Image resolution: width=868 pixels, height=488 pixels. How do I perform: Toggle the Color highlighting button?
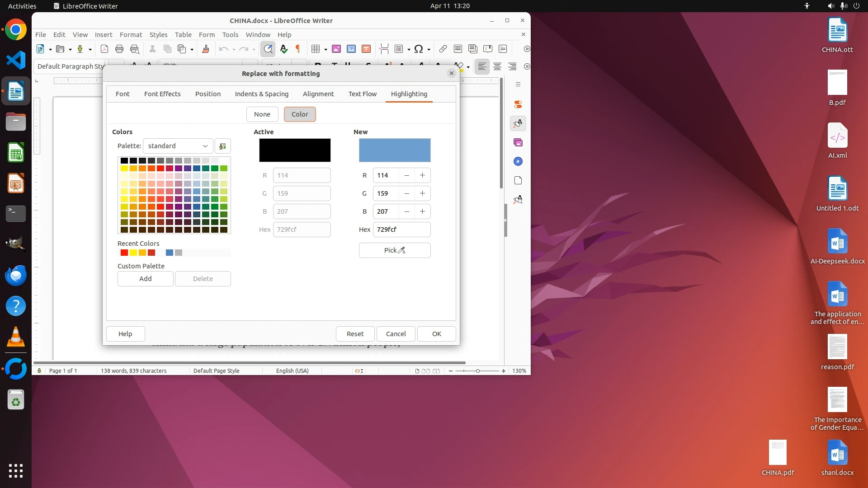[x=300, y=114]
